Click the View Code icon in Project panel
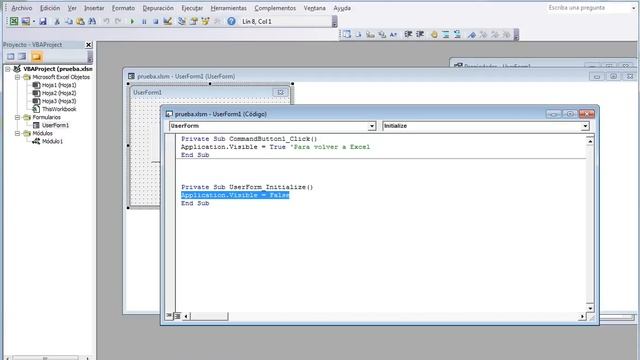 [x=11, y=57]
